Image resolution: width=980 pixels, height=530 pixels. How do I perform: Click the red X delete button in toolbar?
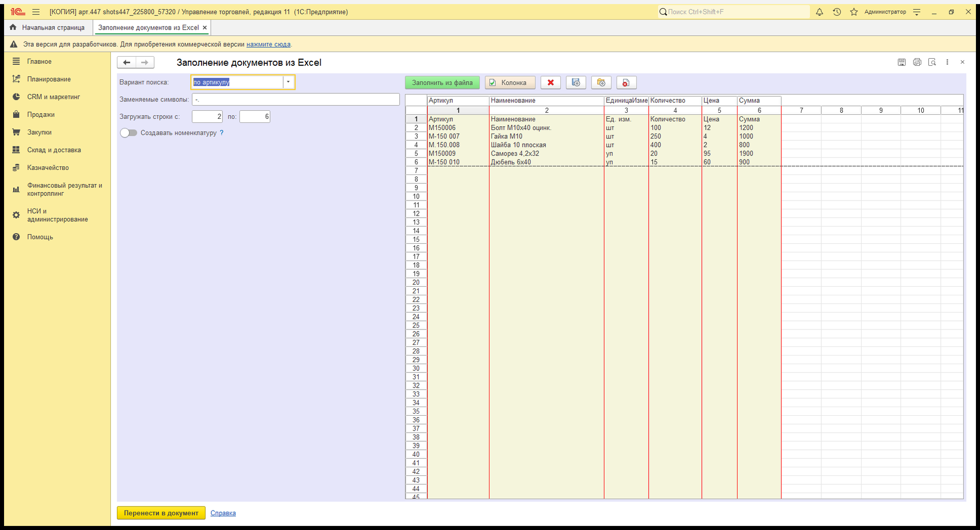coord(550,83)
